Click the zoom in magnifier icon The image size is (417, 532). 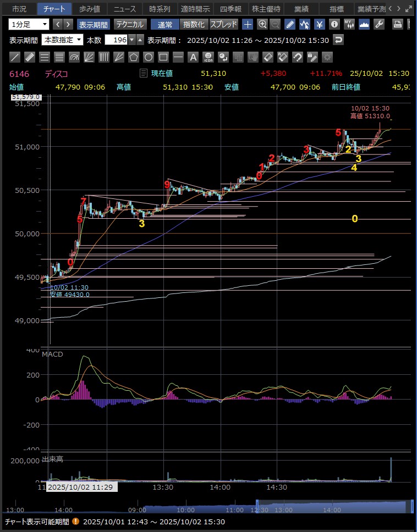click(262, 24)
